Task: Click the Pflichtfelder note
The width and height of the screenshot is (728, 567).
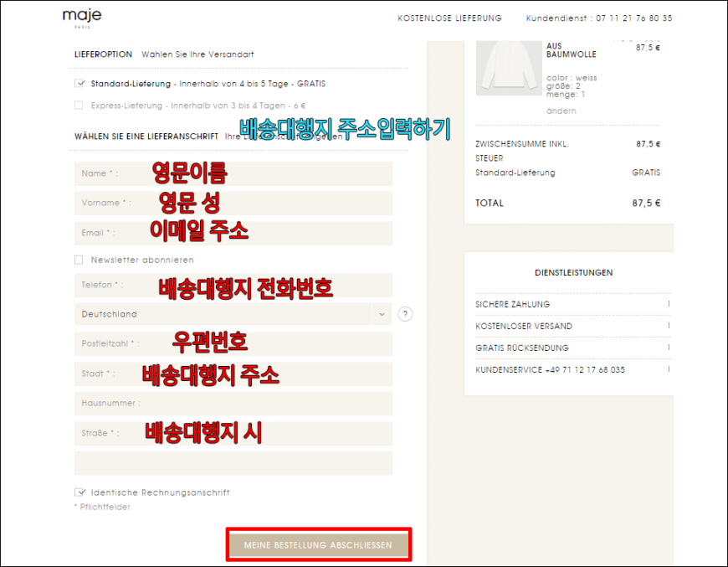Action: pyautogui.click(x=103, y=507)
